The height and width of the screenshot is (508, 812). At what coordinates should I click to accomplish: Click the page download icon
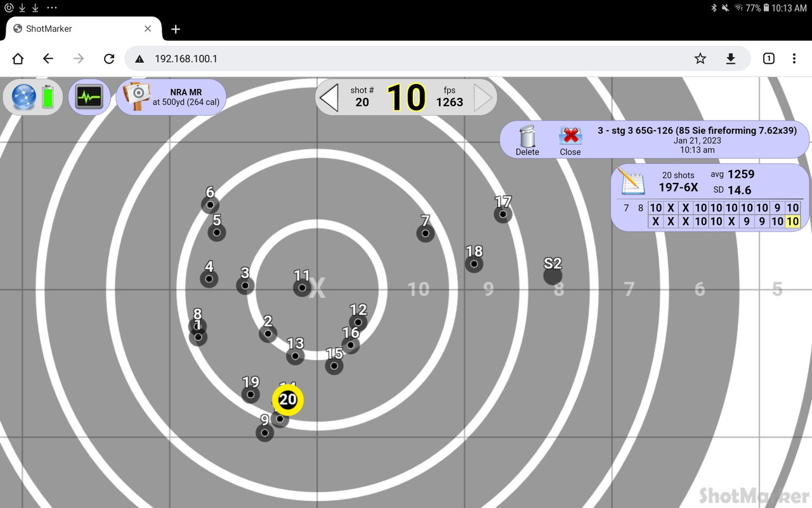[731, 58]
